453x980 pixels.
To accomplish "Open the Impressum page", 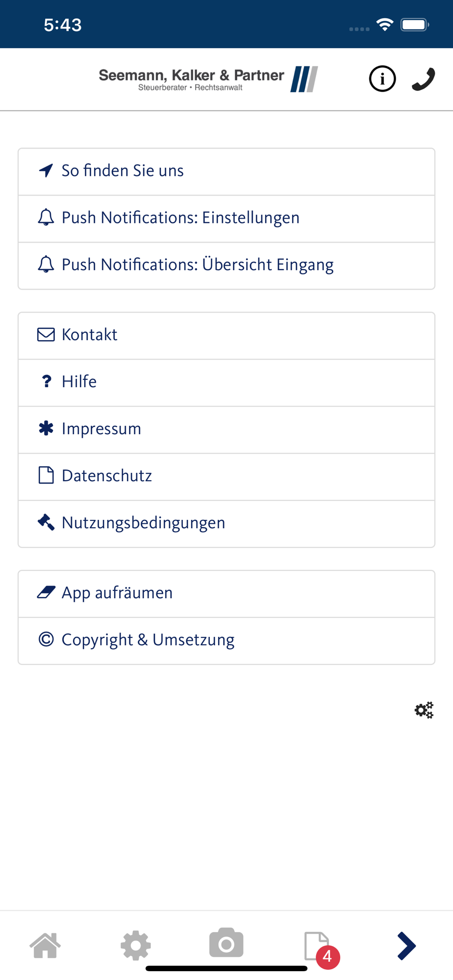I will click(x=226, y=430).
